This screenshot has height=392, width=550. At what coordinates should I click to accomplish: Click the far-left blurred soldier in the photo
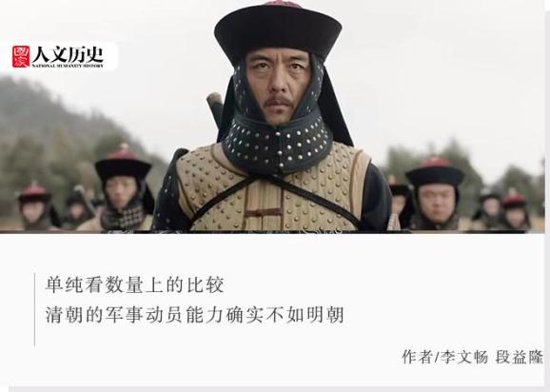pos(35,206)
